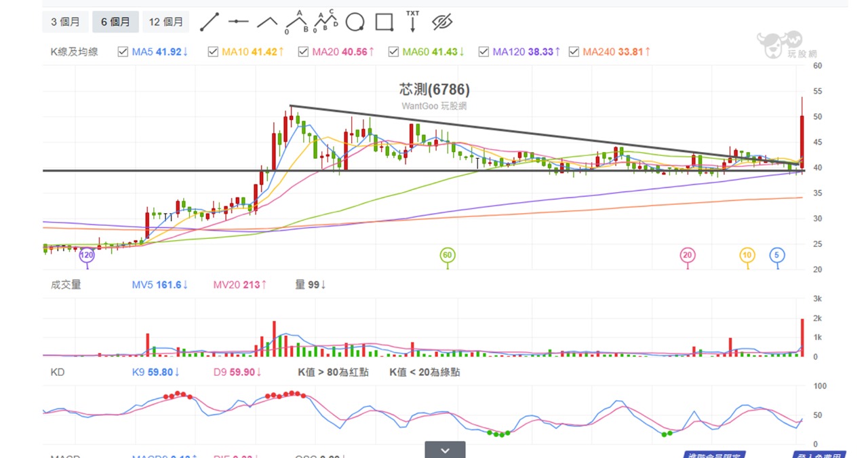
Task: Click the 芯測(6786) chart title
Action: (x=434, y=90)
